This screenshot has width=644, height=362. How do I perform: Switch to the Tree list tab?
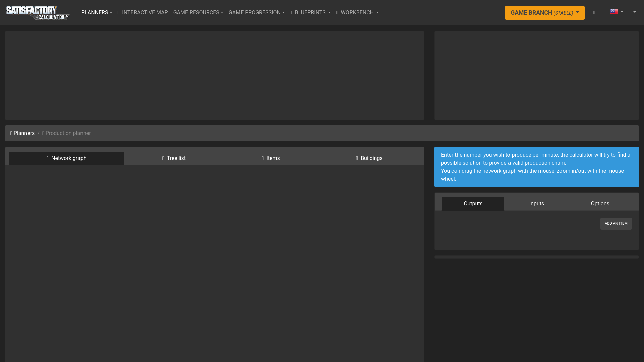174,158
